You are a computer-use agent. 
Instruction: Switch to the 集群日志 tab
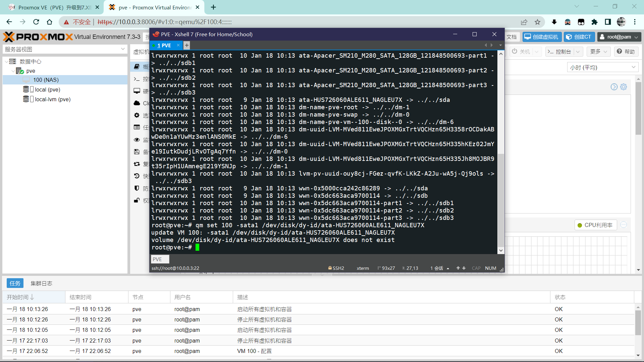click(41, 283)
